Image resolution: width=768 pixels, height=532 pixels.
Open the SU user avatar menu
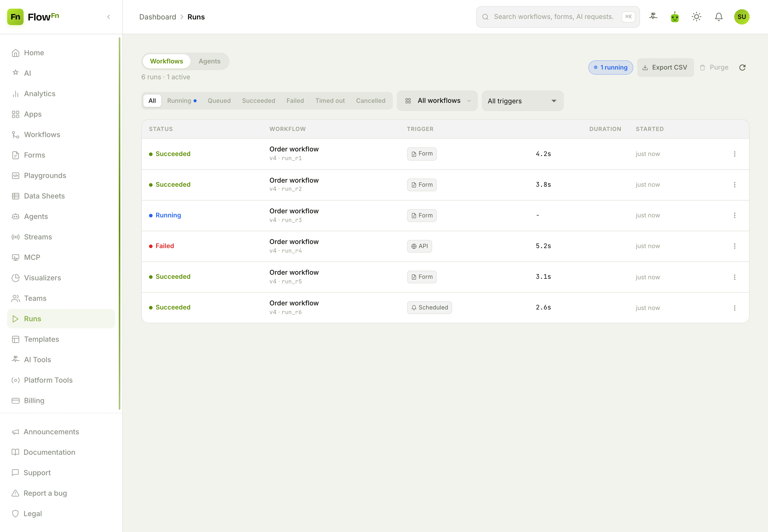click(x=741, y=17)
